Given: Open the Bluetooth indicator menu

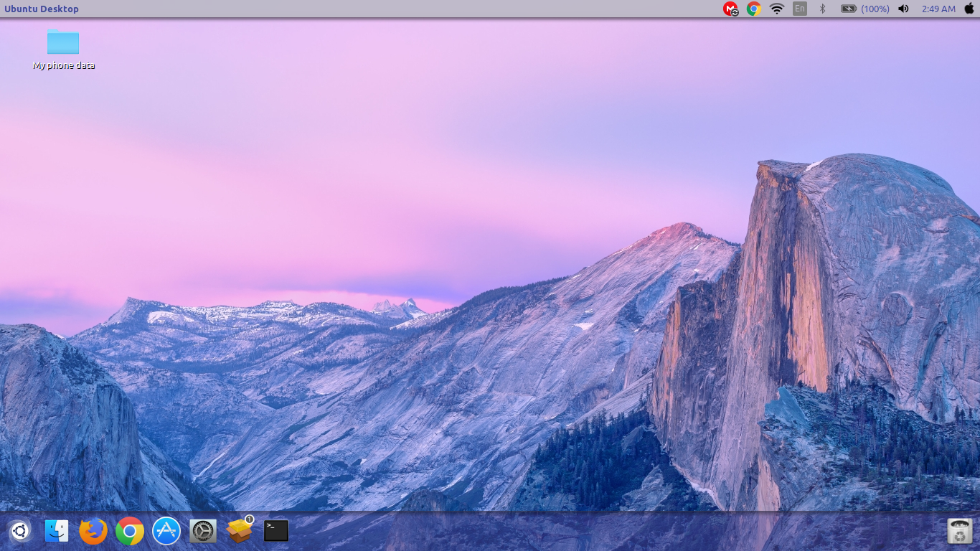Looking at the screenshot, I should (823, 9).
